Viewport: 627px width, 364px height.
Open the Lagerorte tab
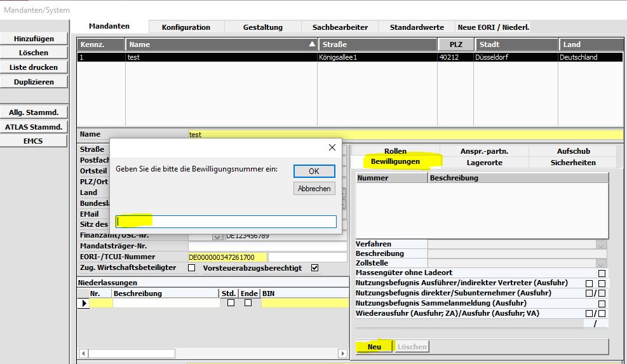pos(484,163)
